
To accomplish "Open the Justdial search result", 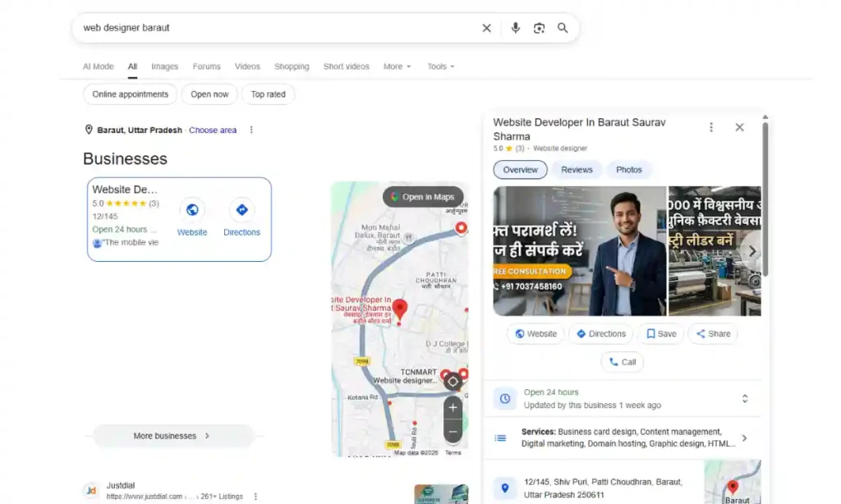I will (121, 485).
